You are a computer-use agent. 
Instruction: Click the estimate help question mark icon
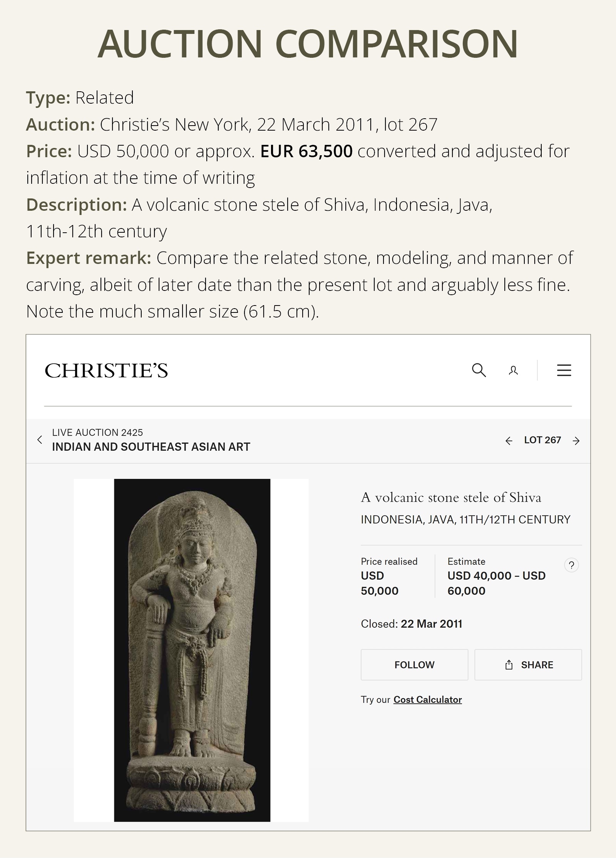[x=571, y=565]
